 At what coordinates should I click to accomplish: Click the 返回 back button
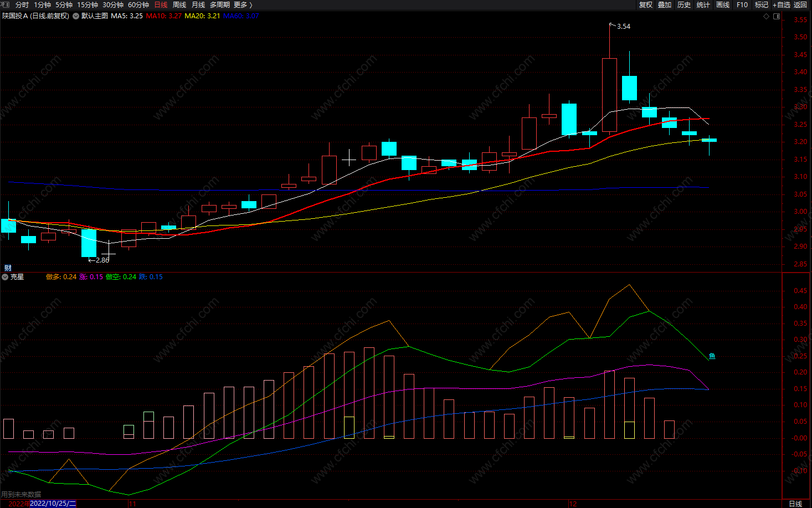[800, 4]
